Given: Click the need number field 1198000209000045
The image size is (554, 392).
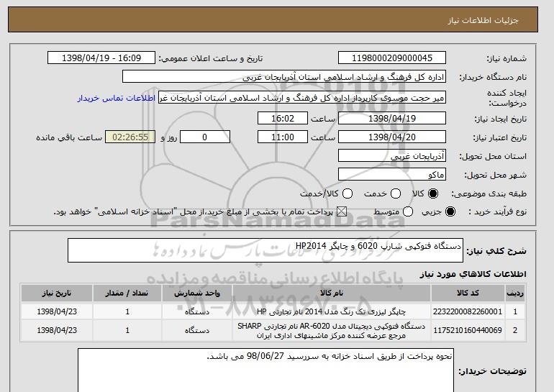Looking at the screenshot, I should 392,58.
